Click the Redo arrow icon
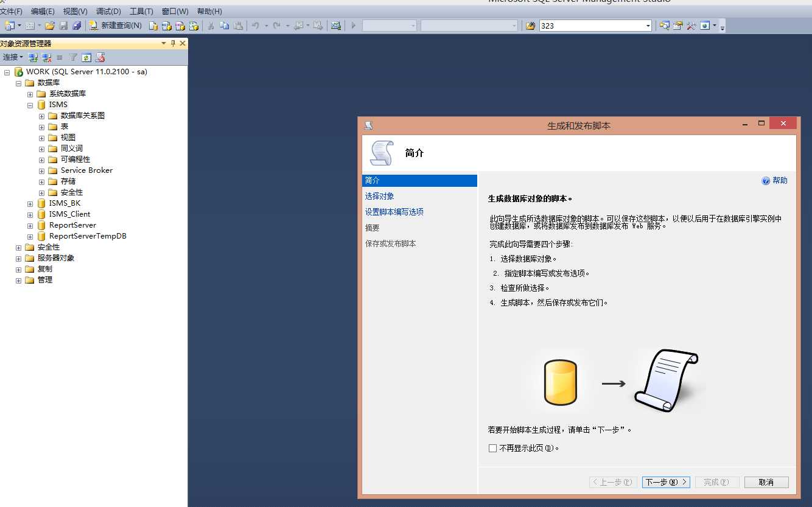Image resolution: width=812 pixels, height=507 pixels. pos(277,26)
